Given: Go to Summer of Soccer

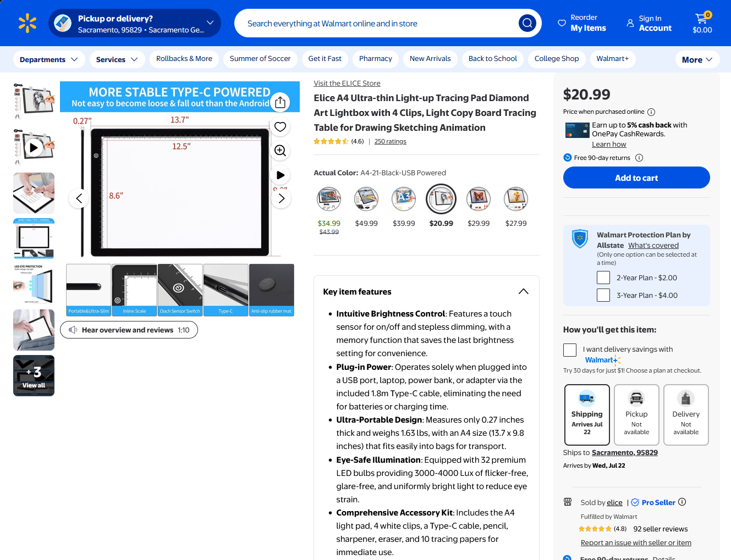Looking at the screenshot, I should pos(260,59).
